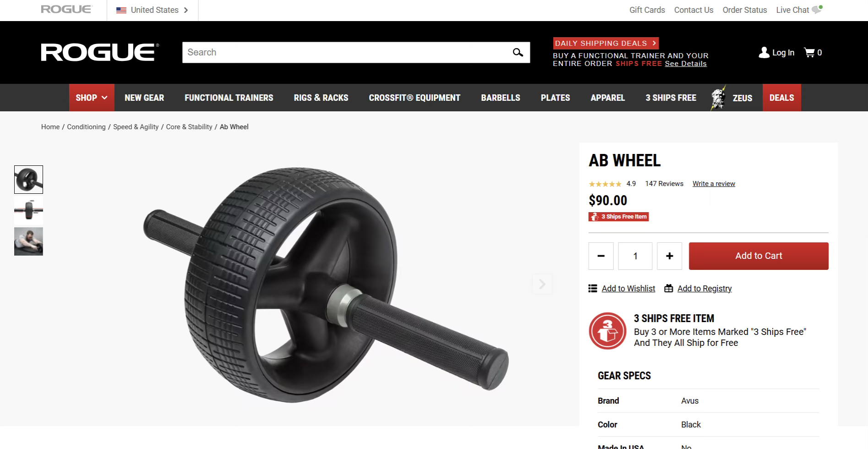Click the Add to Cart button

[x=759, y=256]
